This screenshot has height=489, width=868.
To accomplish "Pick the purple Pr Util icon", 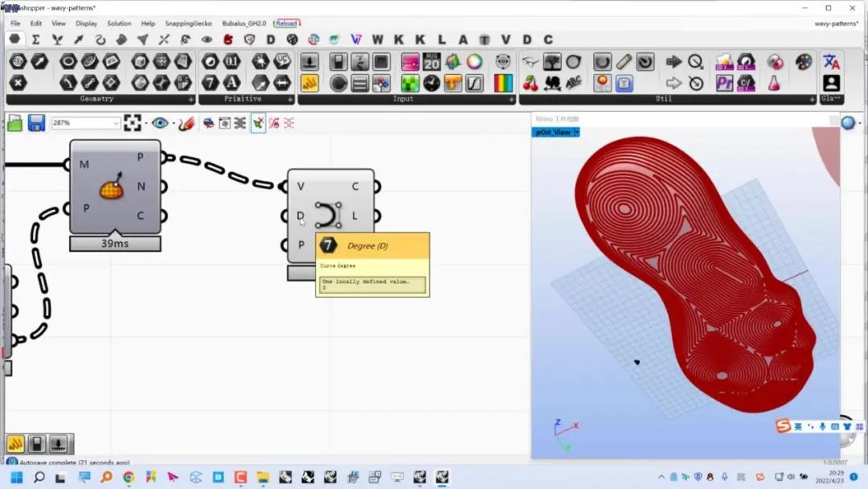I will click(724, 83).
